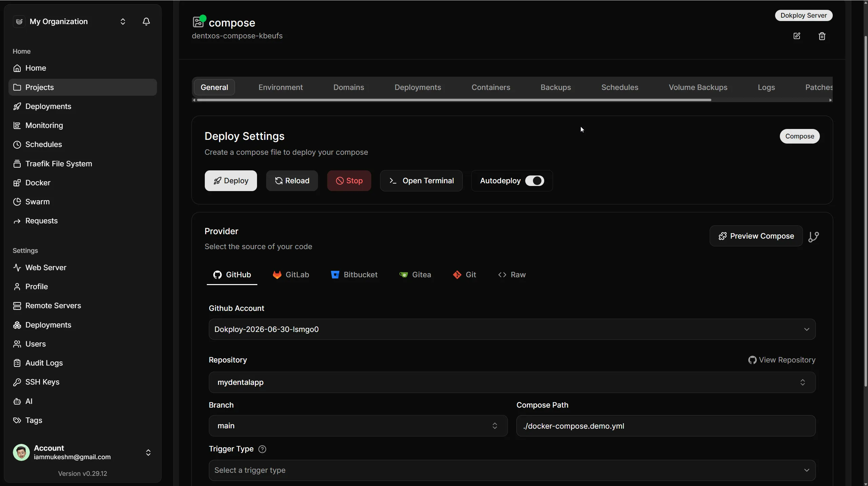Click Preview Compose button
The width and height of the screenshot is (868, 486).
point(756,236)
